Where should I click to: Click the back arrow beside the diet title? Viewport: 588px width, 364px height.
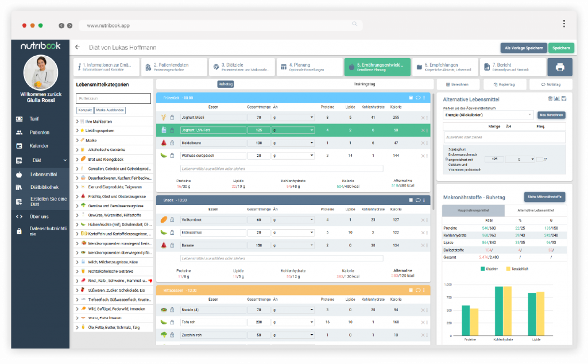78,48
